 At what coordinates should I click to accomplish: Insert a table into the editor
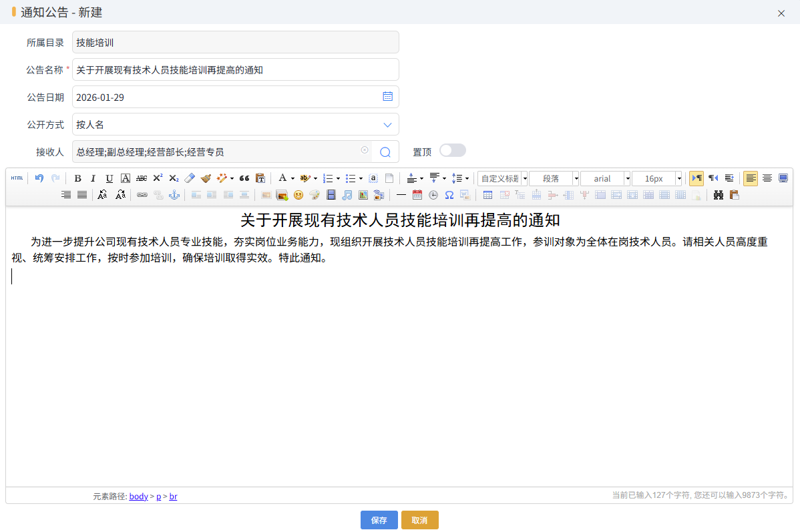pos(488,195)
